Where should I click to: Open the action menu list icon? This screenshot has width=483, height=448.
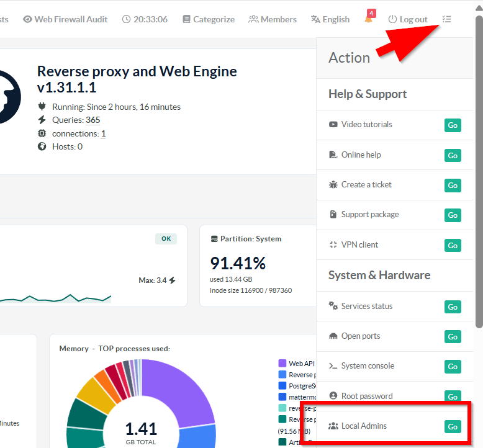coord(446,19)
